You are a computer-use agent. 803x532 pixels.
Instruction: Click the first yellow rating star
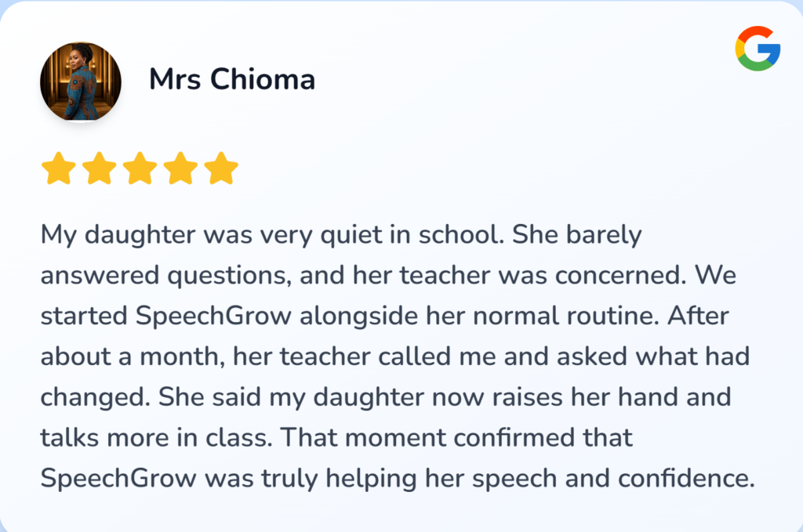pyautogui.click(x=58, y=168)
